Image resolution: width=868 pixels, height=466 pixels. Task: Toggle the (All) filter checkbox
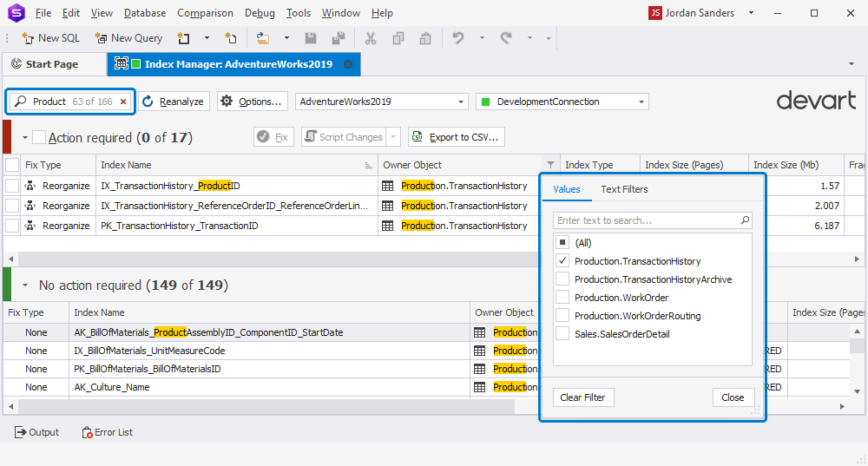pyautogui.click(x=562, y=242)
